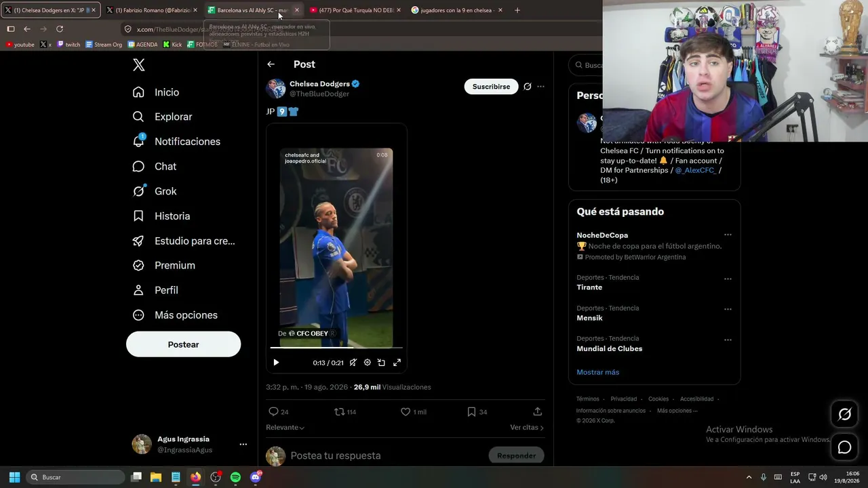Open Ver citas link
The image size is (868, 488).
coord(527,428)
